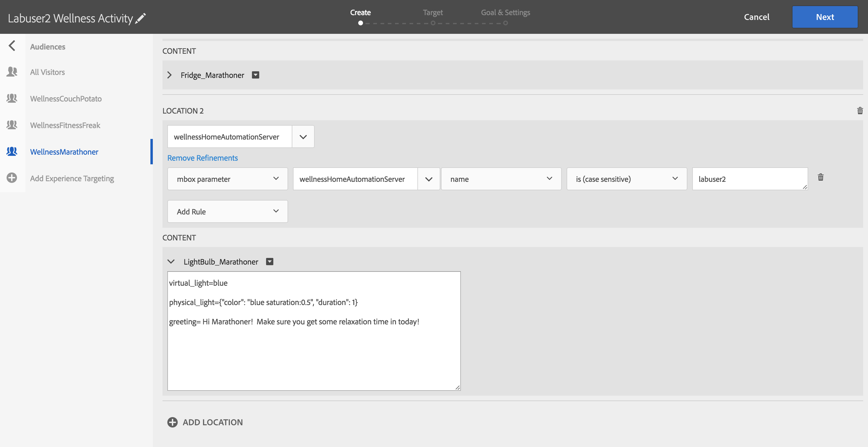868x447 pixels.
Task: Go to the Goal & Settings step
Action: point(505,13)
